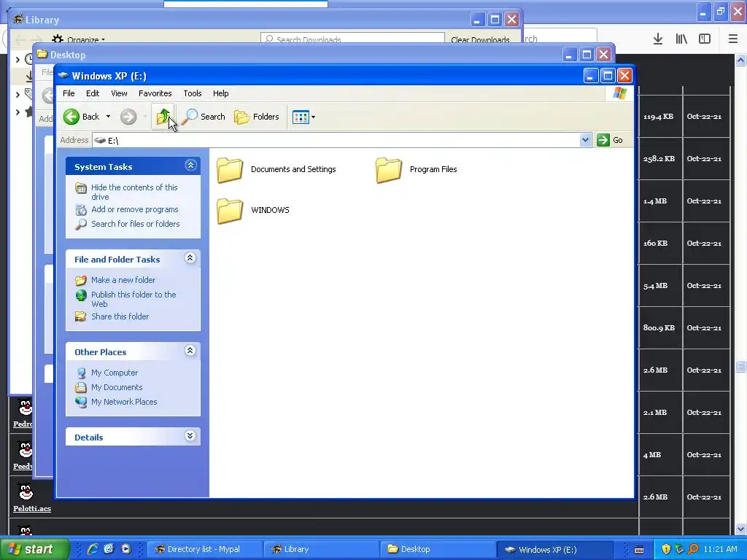Select the Program Files folder
Viewport: 747px width, 560px height.
(x=416, y=170)
